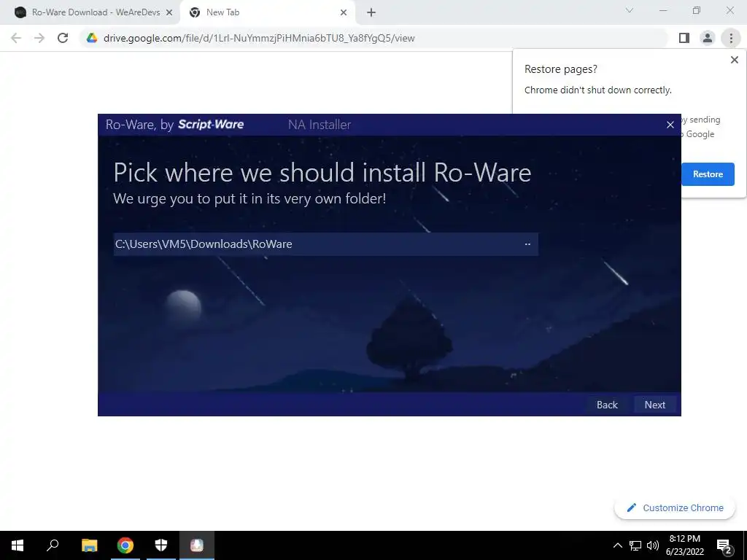This screenshot has width=747, height=560.
Task: Click the Google Drive site icon in address bar
Action: 92,38
